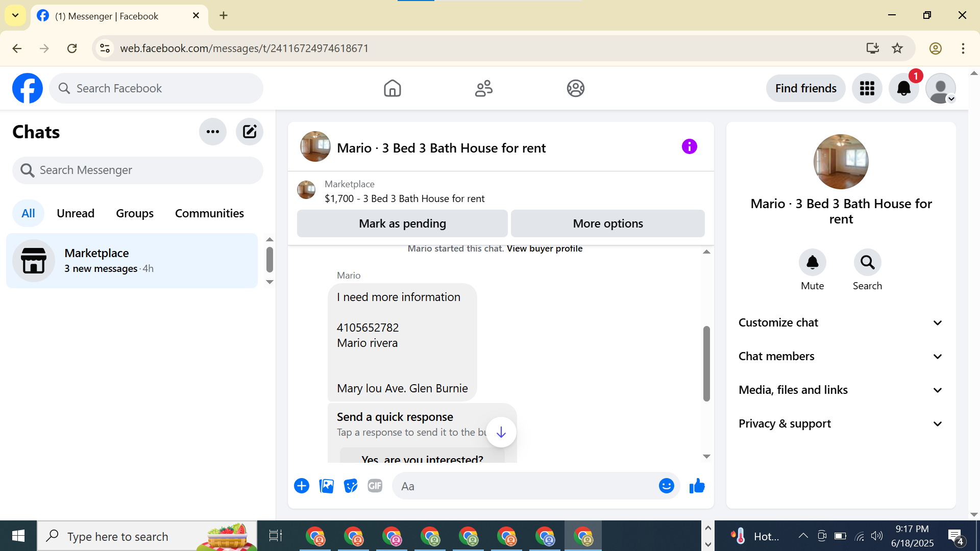Open the Mario conversation header title
980x551 pixels.
tap(441, 148)
